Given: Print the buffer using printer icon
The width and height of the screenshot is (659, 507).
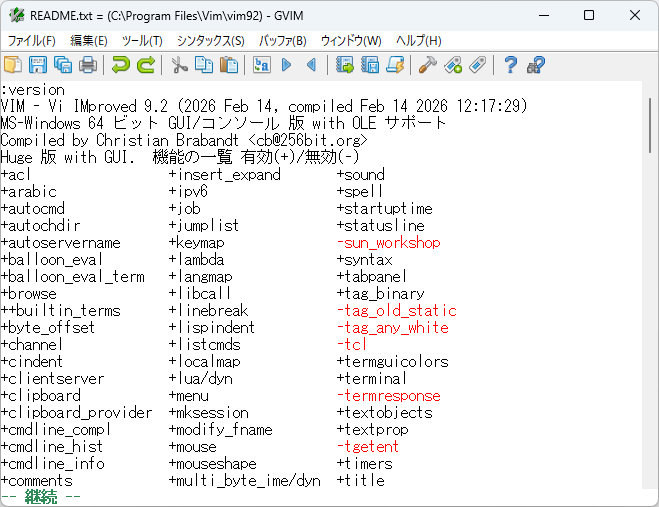Looking at the screenshot, I should (88, 65).
